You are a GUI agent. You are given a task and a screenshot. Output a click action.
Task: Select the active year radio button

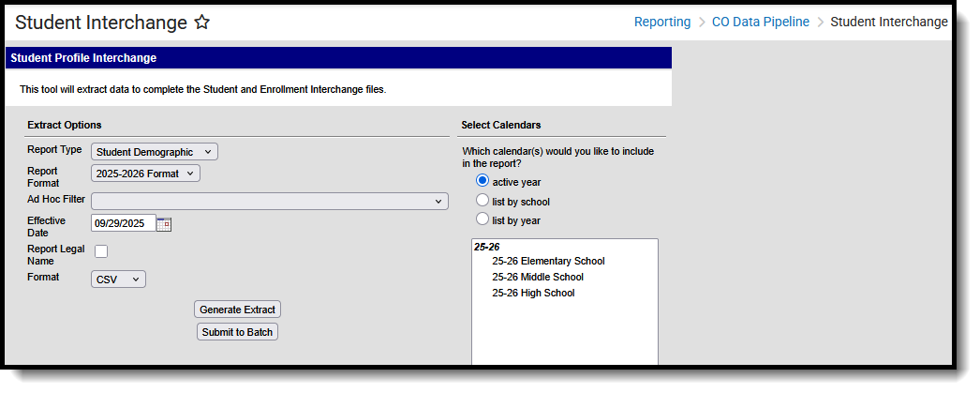483,181
